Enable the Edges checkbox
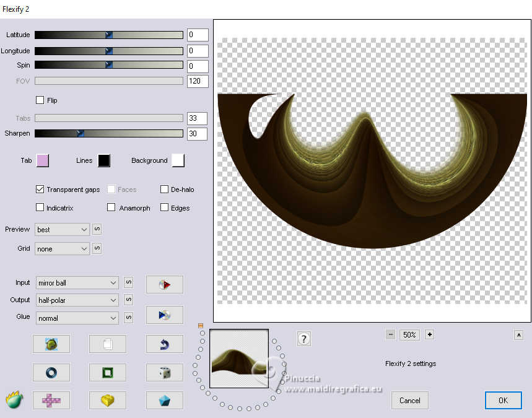532x418 pixels. click(164, 207)
